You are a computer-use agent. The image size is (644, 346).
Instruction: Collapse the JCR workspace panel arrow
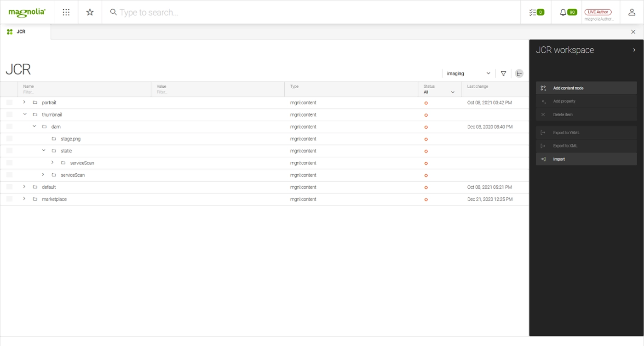click(634, 50)
